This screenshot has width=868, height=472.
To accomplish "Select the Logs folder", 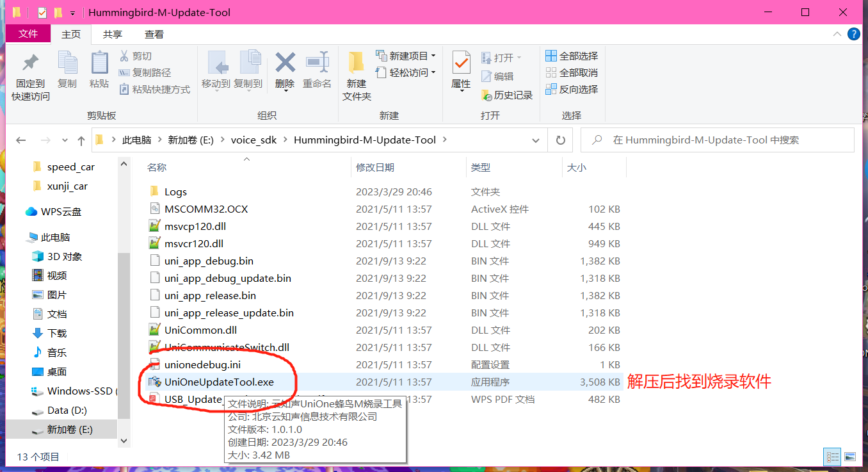I will click(x=175, y=191).
